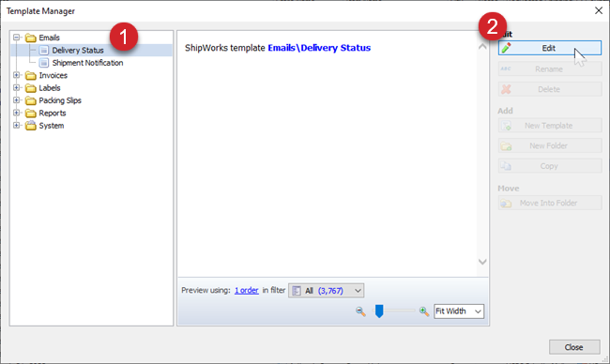The image size is (610, 364).
Task: Select the Invoices folder icon
Action: click(x=31, y=75)
